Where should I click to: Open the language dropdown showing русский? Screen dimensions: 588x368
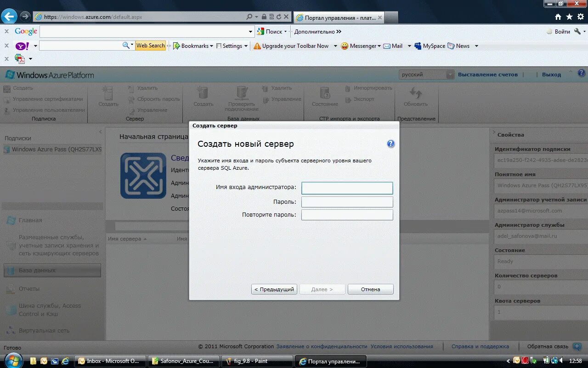pyautogui.click(x=427, y=75)
